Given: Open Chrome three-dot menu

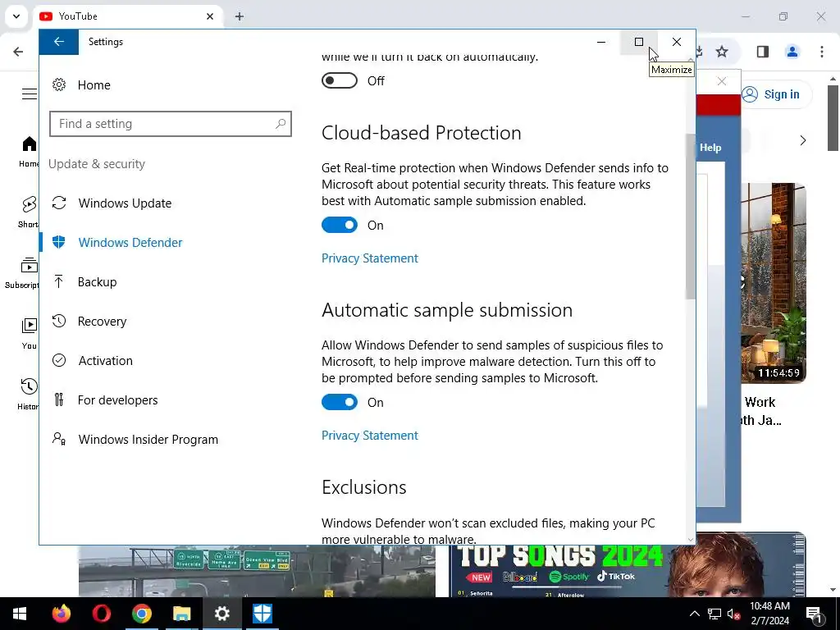Looking at the screenshot, I should (821, 52).
